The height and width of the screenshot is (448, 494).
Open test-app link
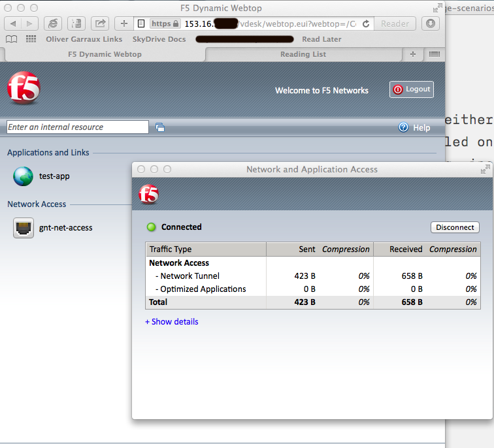54,176
